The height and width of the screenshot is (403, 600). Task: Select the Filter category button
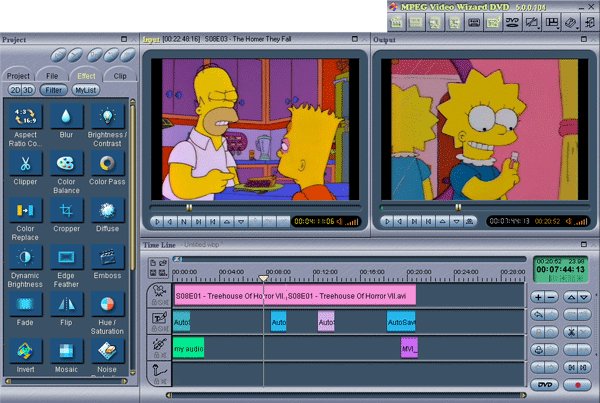point(54,90)
